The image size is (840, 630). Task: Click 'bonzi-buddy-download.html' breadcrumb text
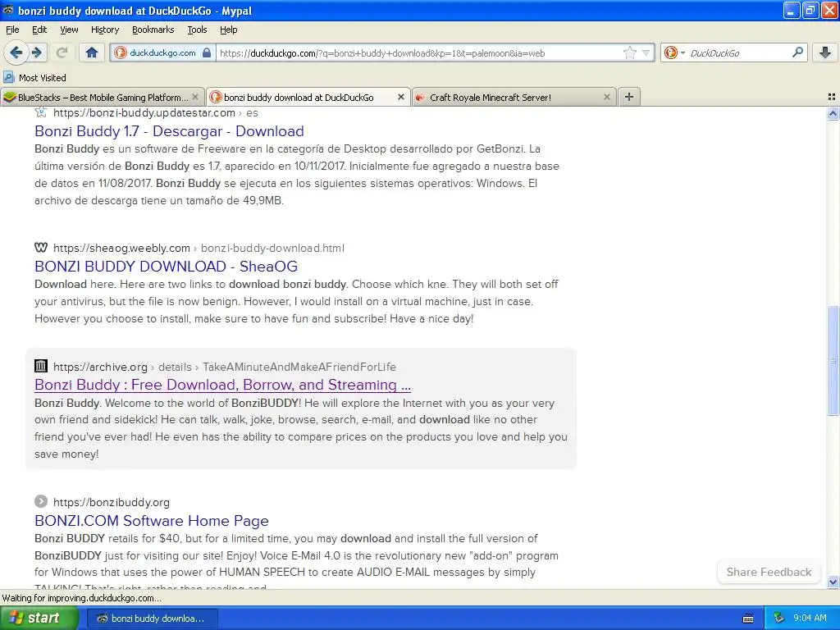pos(272,248)
